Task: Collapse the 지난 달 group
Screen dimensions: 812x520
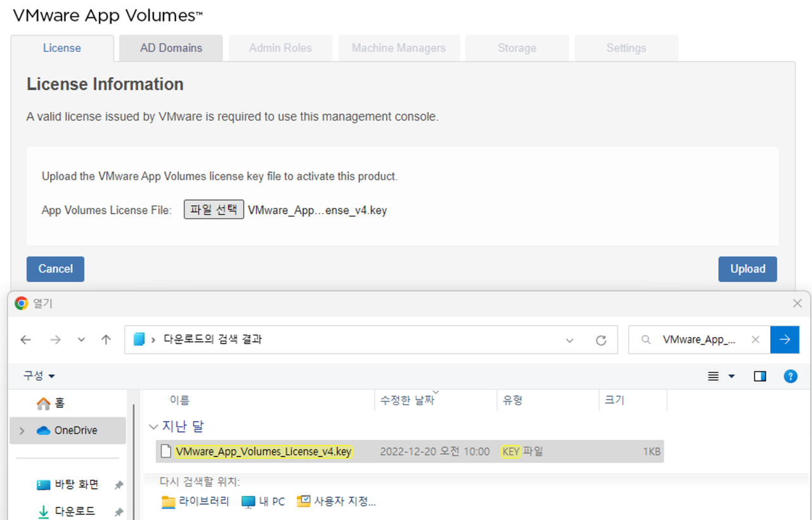Action: point(153,426)
